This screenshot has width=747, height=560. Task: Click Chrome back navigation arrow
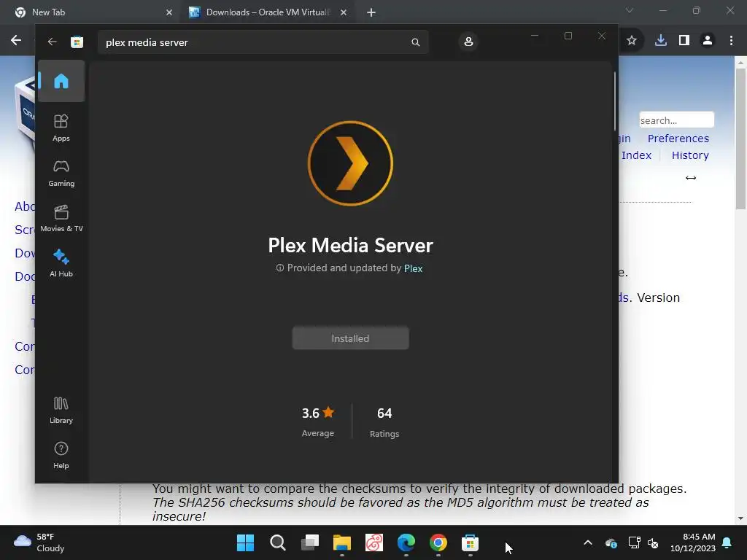pyautogui.click(x=16, y=41)
